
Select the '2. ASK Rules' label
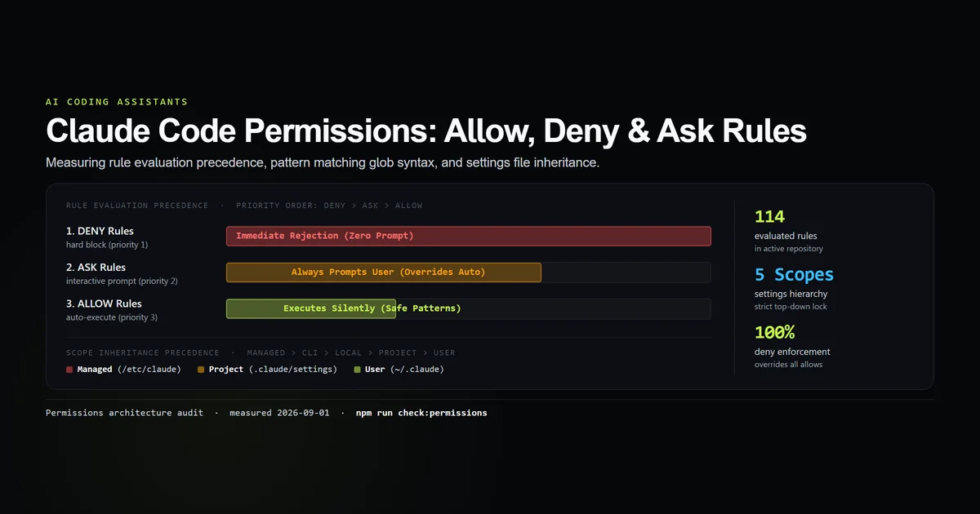(x=96, y=267)
